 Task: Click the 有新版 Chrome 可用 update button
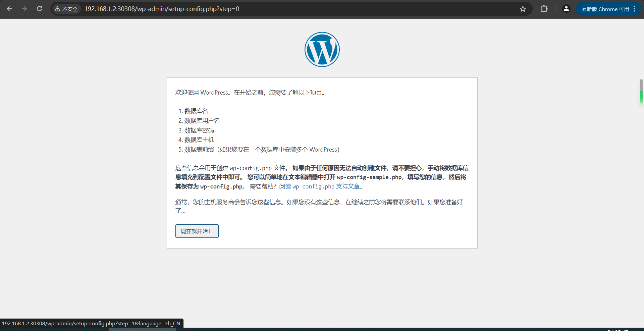click(x=605, y=9)
